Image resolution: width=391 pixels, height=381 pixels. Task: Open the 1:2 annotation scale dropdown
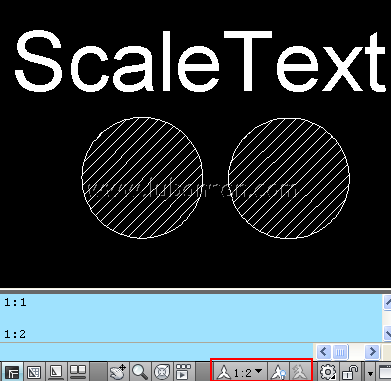click(x=240, y=371)
